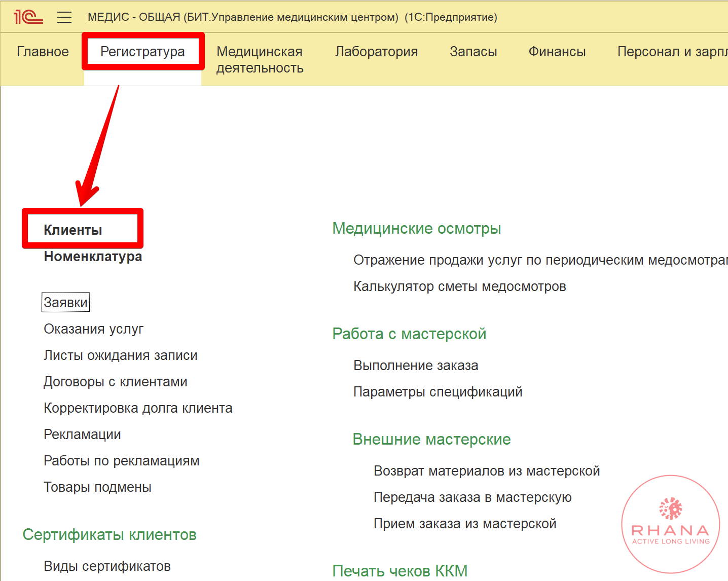Switch to the Регистратура tab

click(x=142, y=52)
